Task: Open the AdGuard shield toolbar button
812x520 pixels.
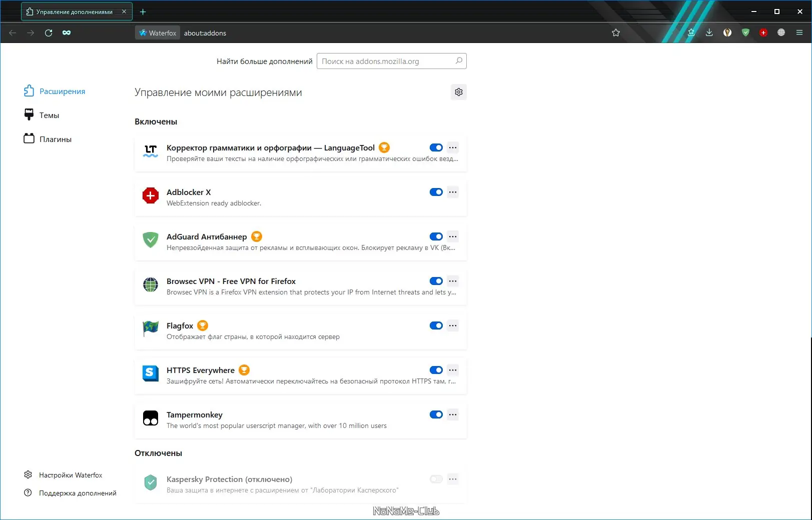Action: [745, 33]
